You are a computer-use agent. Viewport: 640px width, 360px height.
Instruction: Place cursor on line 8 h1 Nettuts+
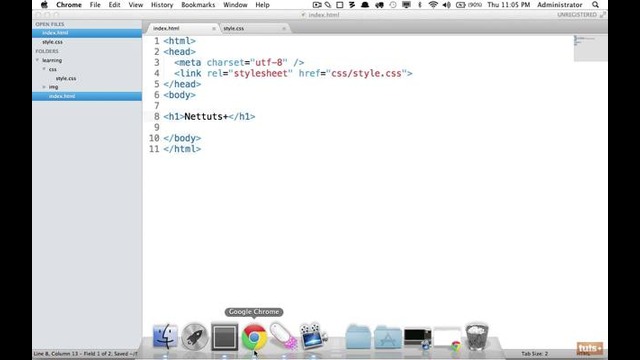click(209, 116)
